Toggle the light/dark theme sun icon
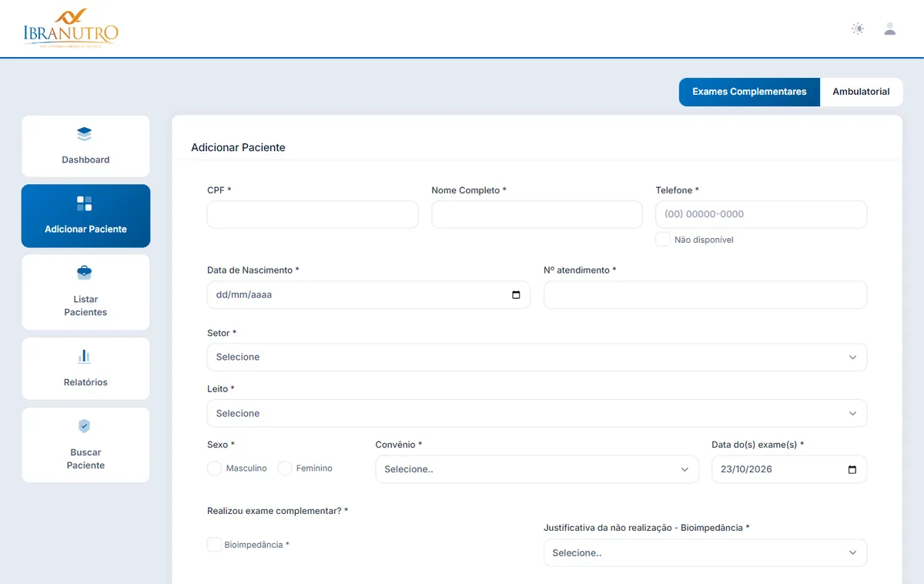The height and width of the screenshot is (584, 924). click(858, 29)
